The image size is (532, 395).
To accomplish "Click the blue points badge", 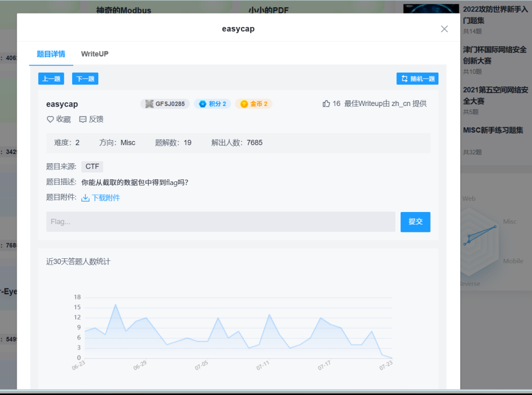I will pos(212,104).
